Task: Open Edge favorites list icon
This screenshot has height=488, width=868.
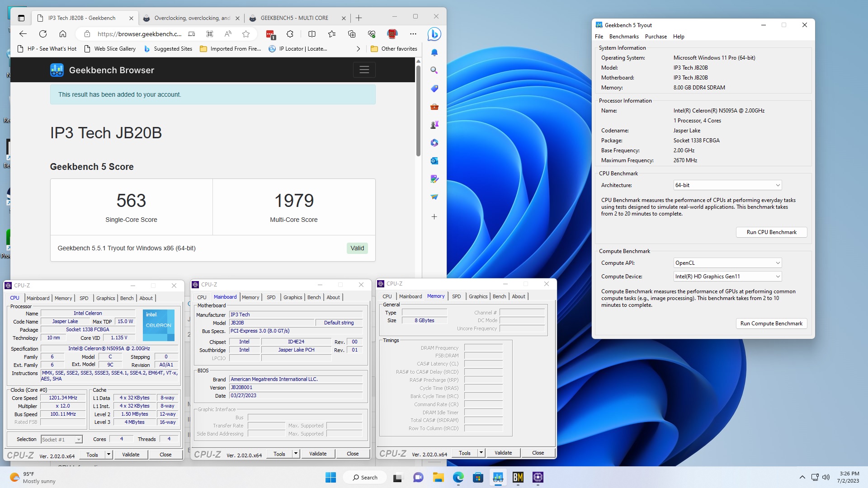Action: [x=332, y=34]
